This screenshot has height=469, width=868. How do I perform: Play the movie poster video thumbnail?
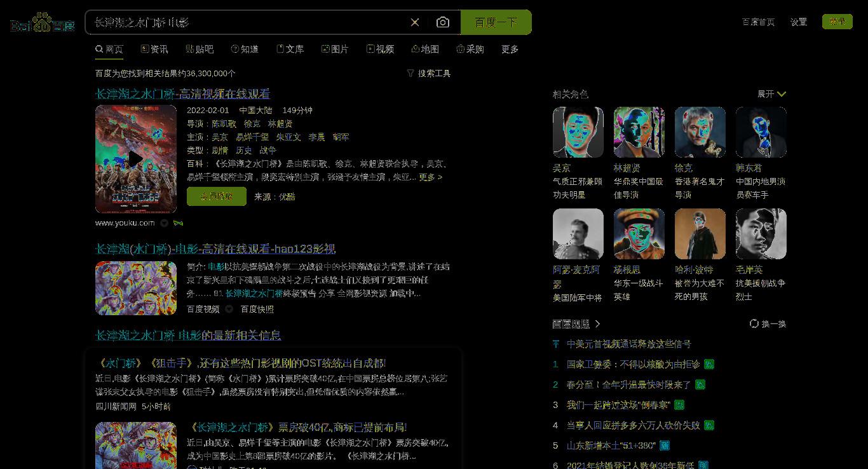[136, 159]
